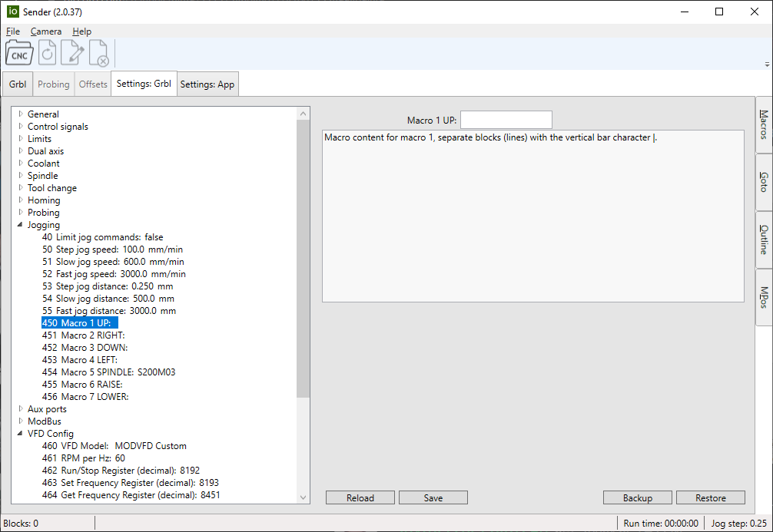
Task: Expand the Control signals group
Action: (21, 126)
